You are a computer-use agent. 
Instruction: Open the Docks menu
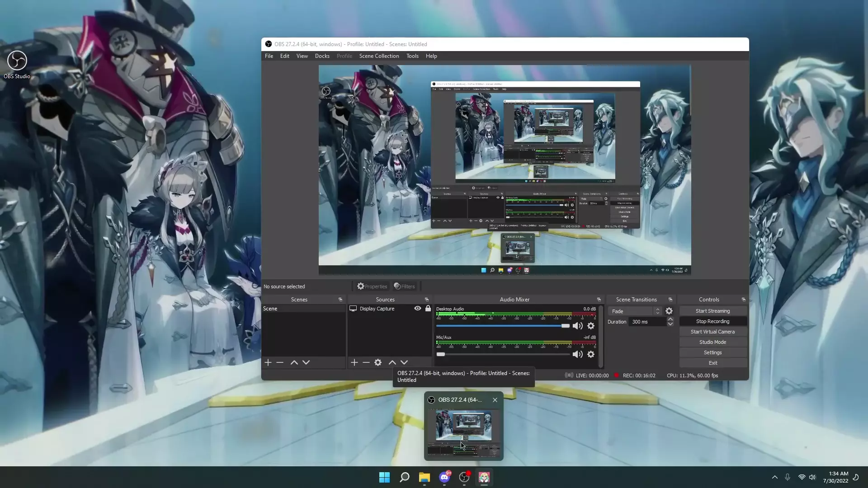point(322,56)
